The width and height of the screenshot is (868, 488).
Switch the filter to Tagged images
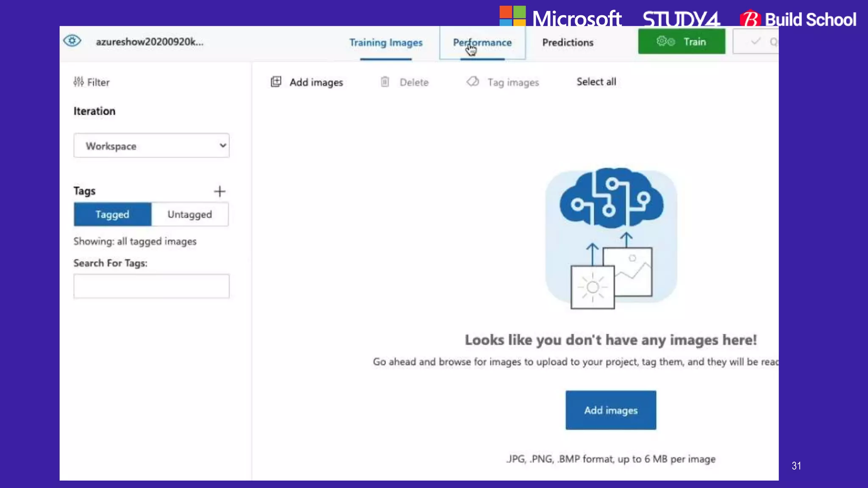[x=112, y=214]
